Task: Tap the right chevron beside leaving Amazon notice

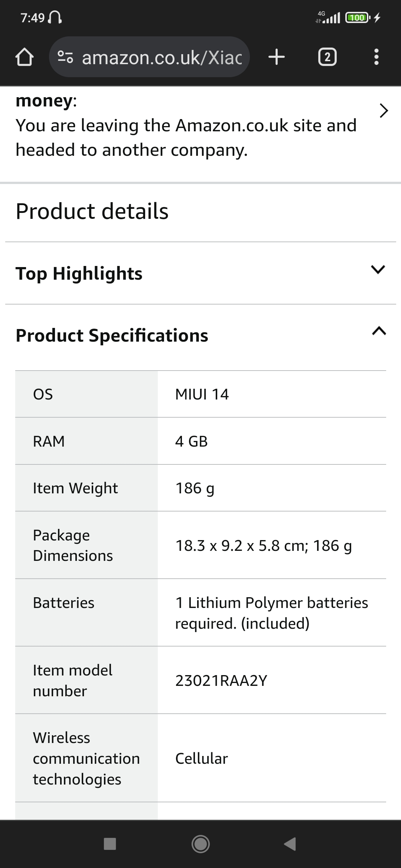Action: point(384,111)
